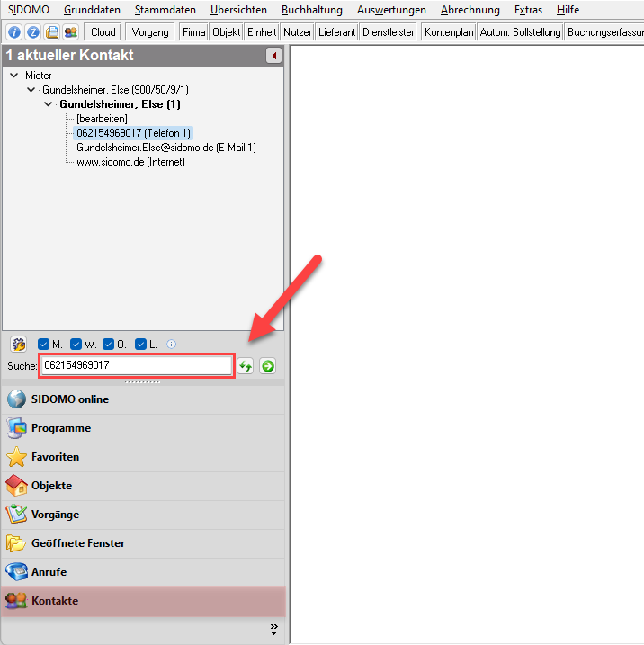Click the double-chevron overflow at panel bottom
This screenshot has width=644, height=645.
point(274,630)
